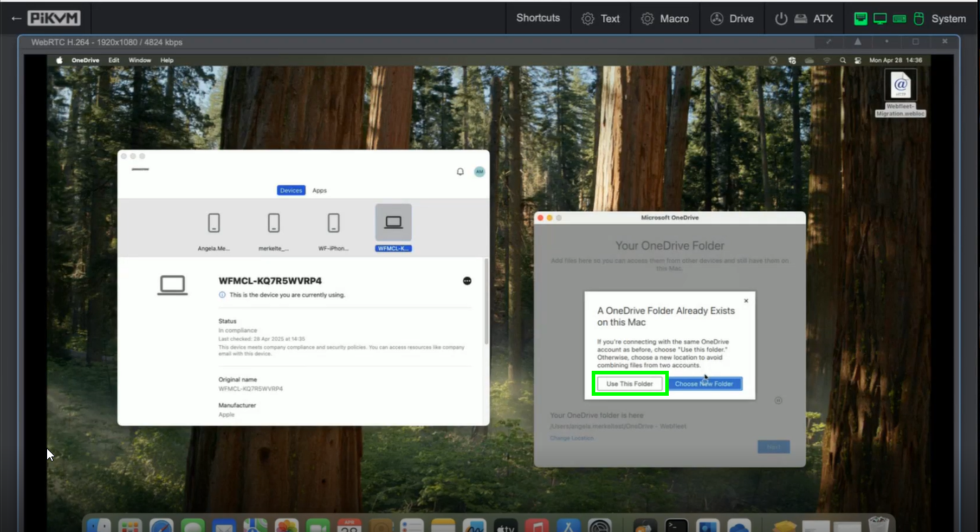Open Music from the Dock
The image size is (980, 532).
coord(537,526)
